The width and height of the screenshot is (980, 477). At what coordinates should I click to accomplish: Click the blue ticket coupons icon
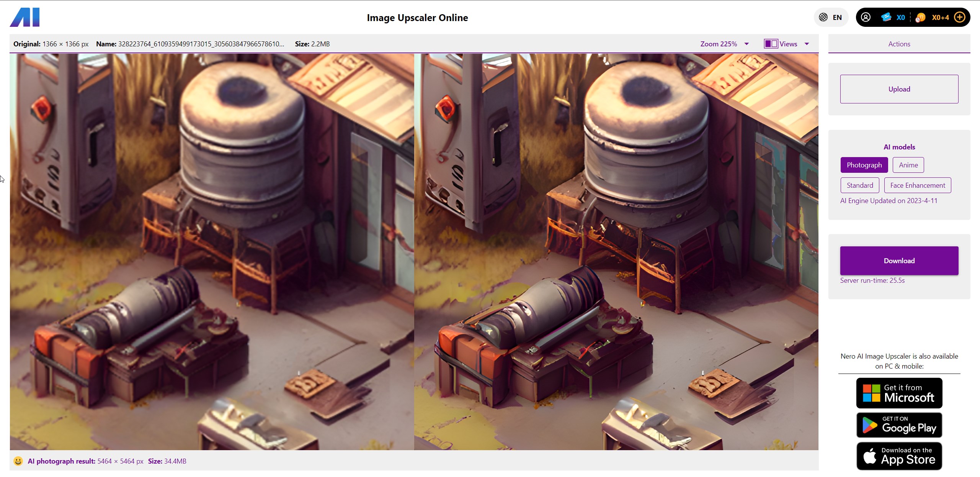[x=886, y=17]
